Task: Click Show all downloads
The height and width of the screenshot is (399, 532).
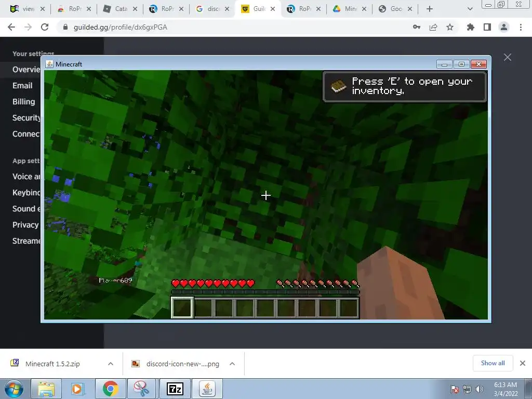Action: (493, 363)
